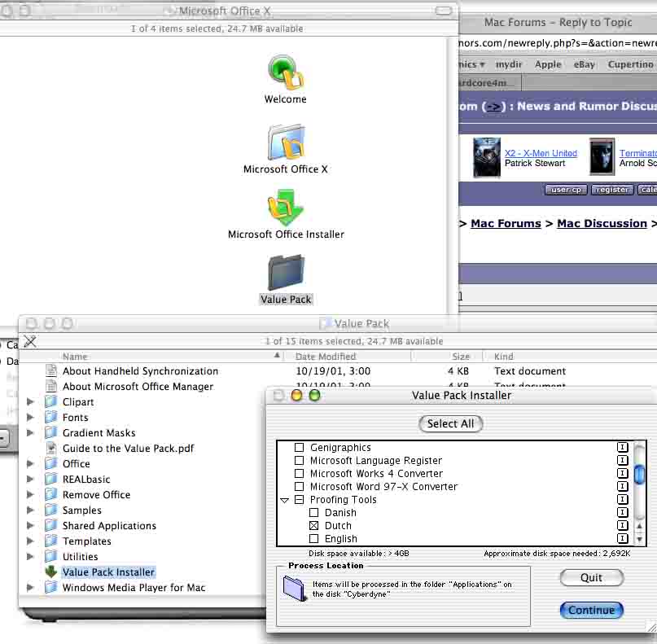657x644 pixels.
Task: Open the Welcome icon in Microsoft Office X window
Action: pyautogui.click(x=286, y=72)
